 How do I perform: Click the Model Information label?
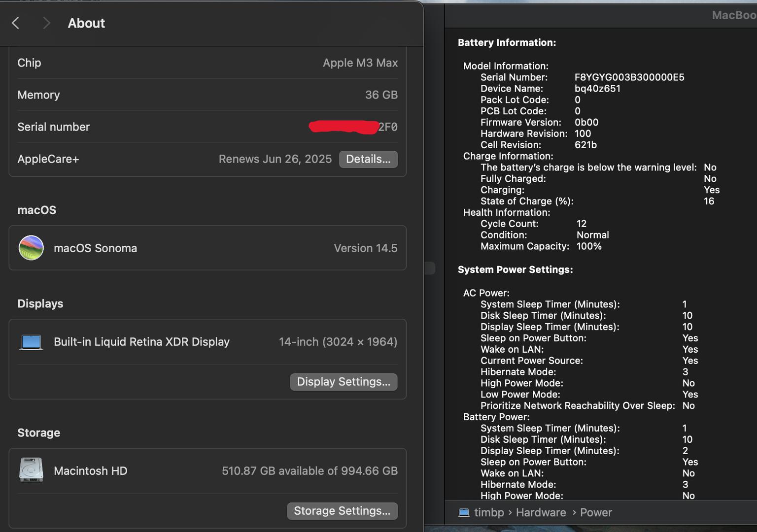tap(506, 66)
